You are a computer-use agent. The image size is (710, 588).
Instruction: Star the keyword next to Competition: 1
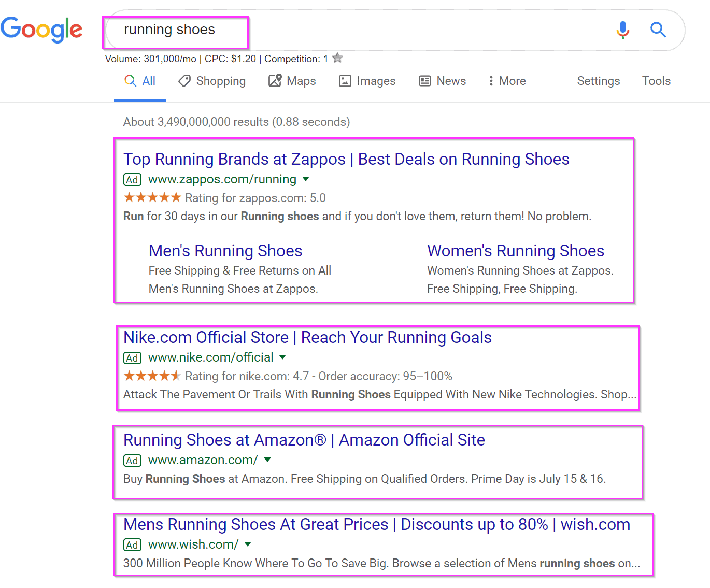point(337,58)
